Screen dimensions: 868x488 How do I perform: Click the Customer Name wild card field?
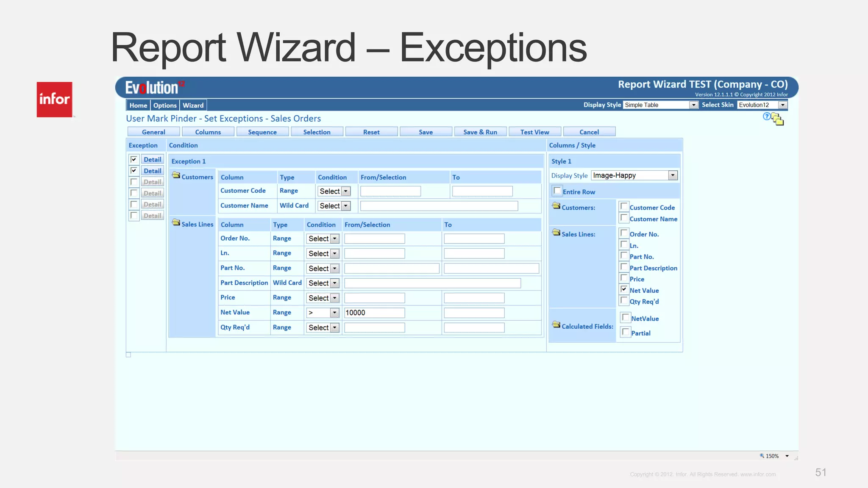(439, 206)
